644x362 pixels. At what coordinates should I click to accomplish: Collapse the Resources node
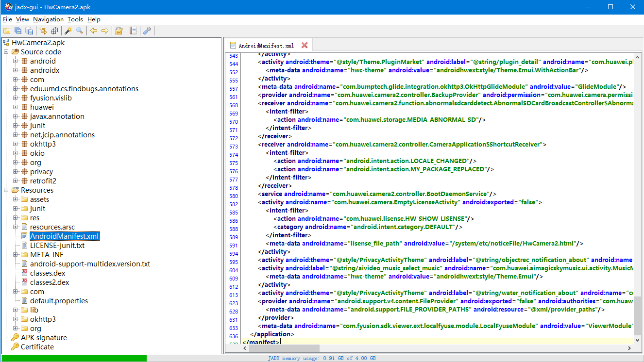point(7,190)
